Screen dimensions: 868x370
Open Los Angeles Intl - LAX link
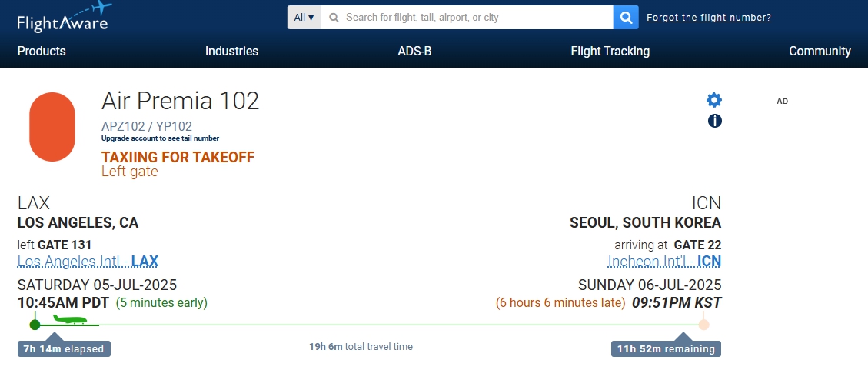(x=88, y=261)
